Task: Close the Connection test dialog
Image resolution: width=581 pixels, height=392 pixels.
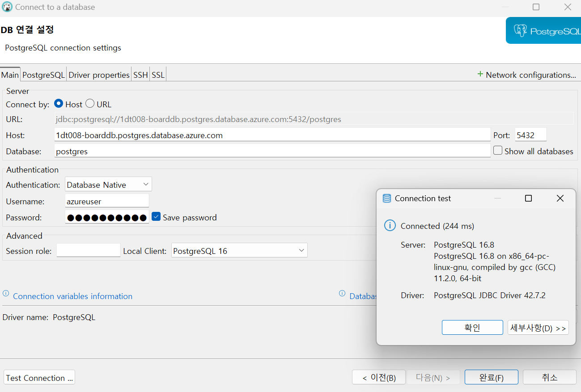Action: point(560,198)
